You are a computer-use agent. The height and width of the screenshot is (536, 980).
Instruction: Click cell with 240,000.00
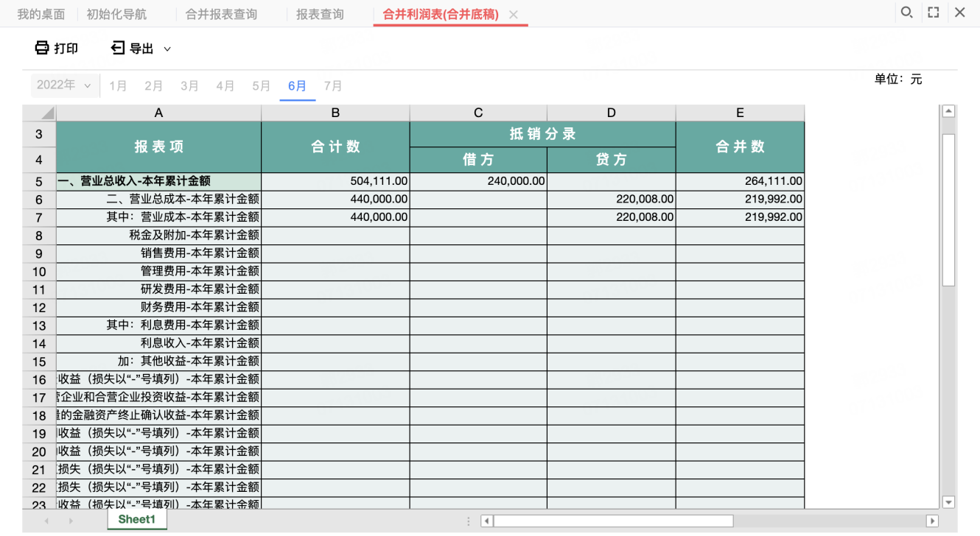[478, 181]
